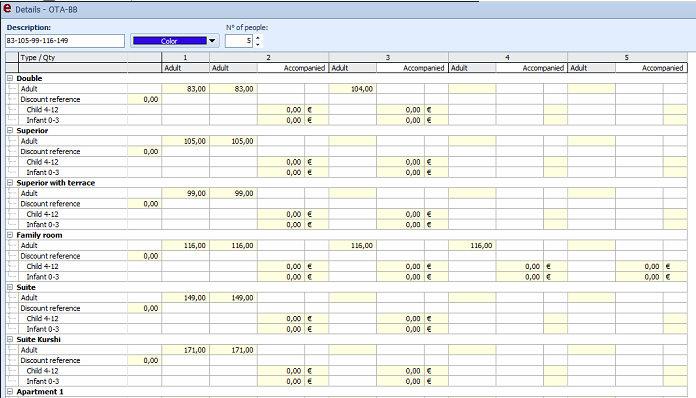Select Suite Infant 0-3 row label
This screenshot has width=696, height=398.
pos(43,329)
